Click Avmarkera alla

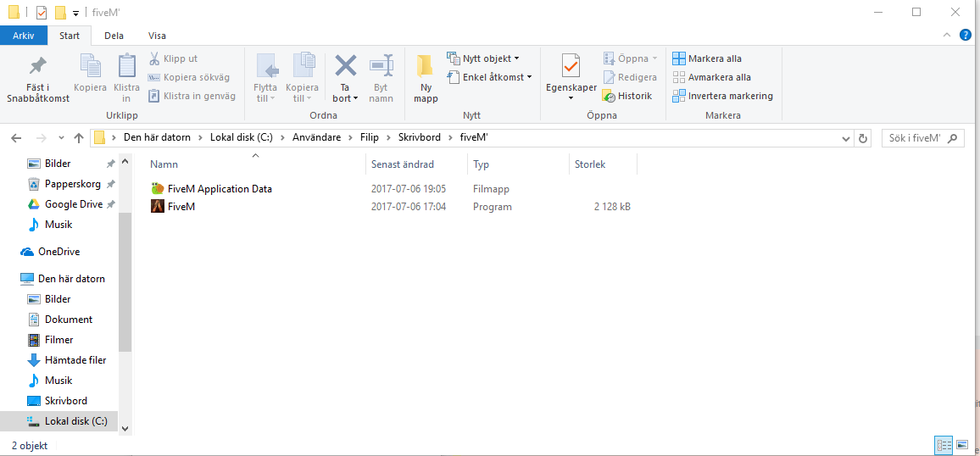(711, 77)
